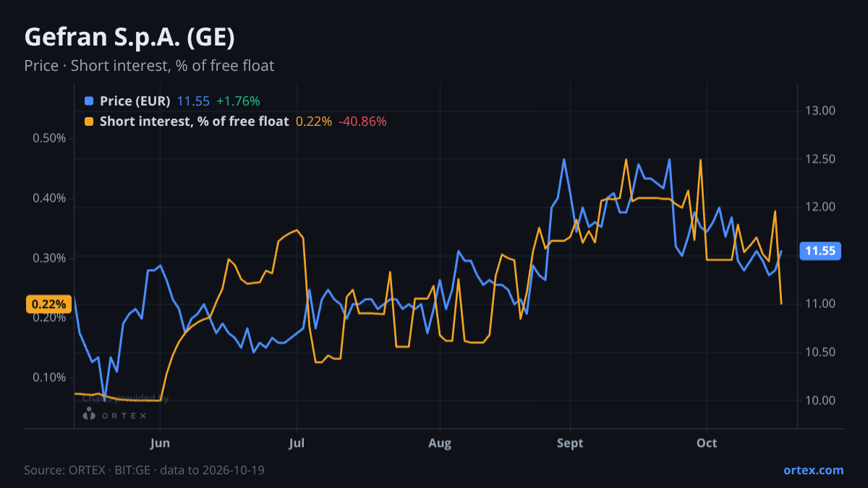Click the 12.00 right axis label
The image size is (868, 488).
point(820,207)
